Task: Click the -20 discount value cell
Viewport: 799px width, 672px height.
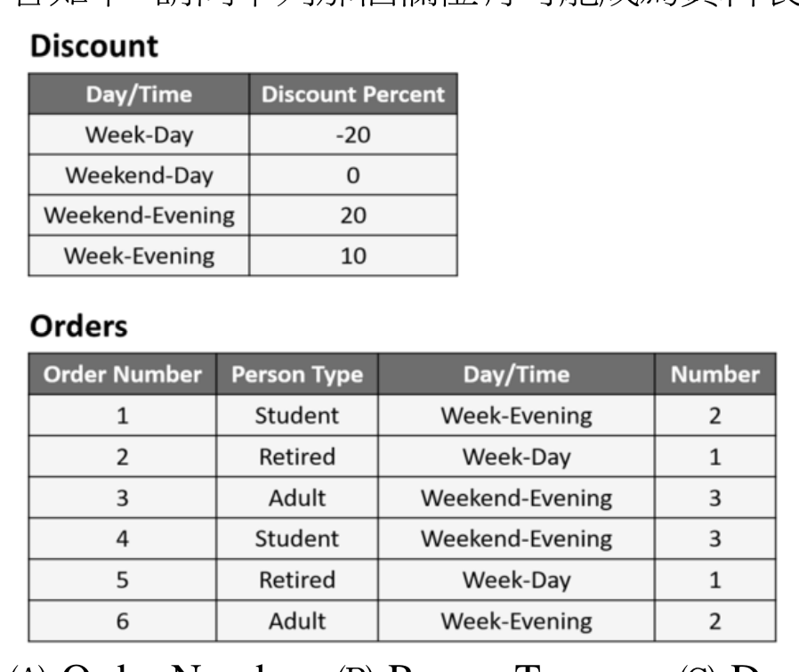Action: pos(353,134)
